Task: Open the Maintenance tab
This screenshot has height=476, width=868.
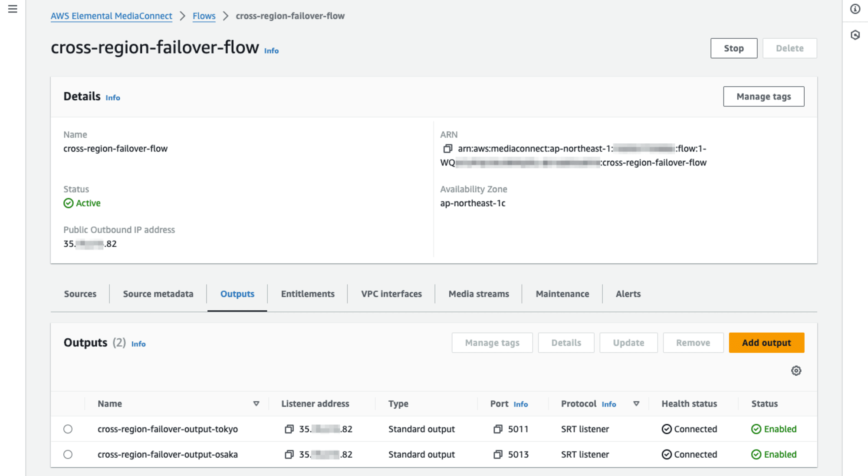Action: [x=562, y=294]
